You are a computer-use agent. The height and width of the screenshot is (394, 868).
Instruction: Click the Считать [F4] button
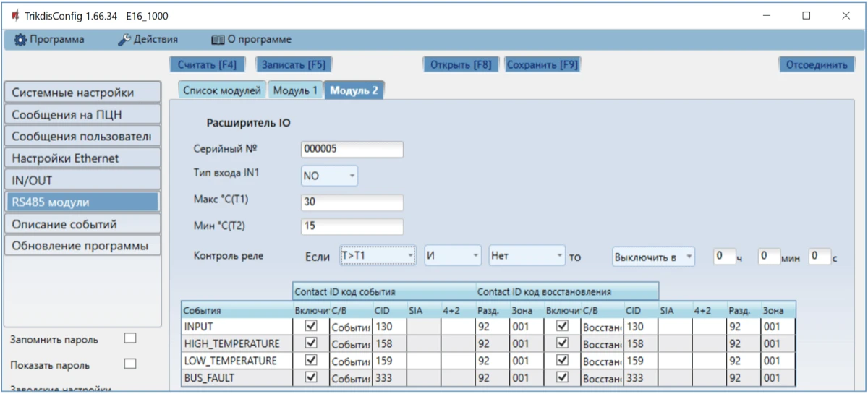(x=207, y=64)
